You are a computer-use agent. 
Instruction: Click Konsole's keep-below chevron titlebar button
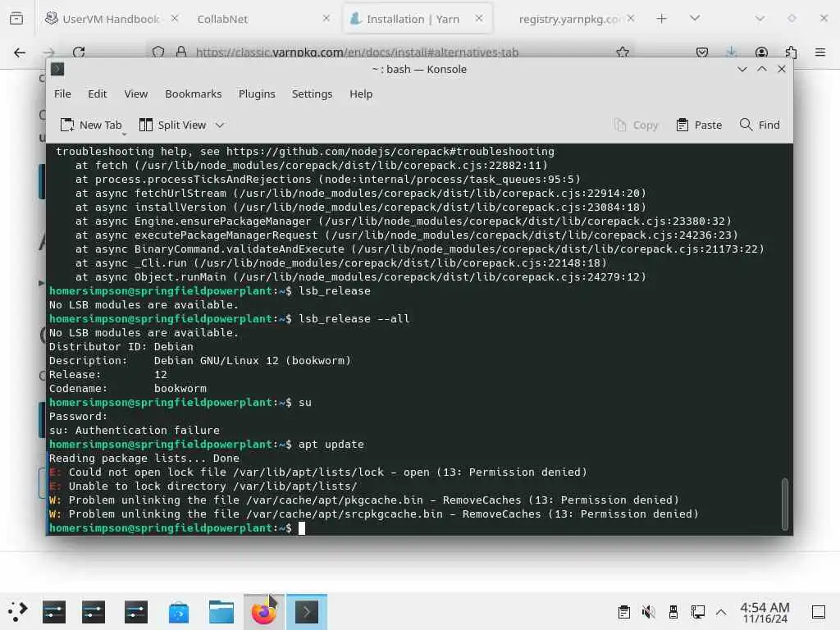(x=742, y=69)
